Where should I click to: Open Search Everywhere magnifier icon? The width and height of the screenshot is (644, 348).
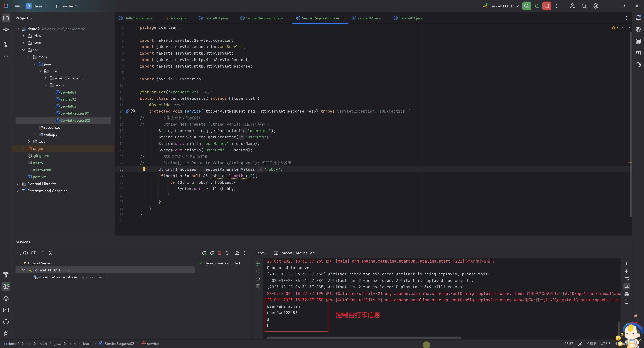click(584, 6)
